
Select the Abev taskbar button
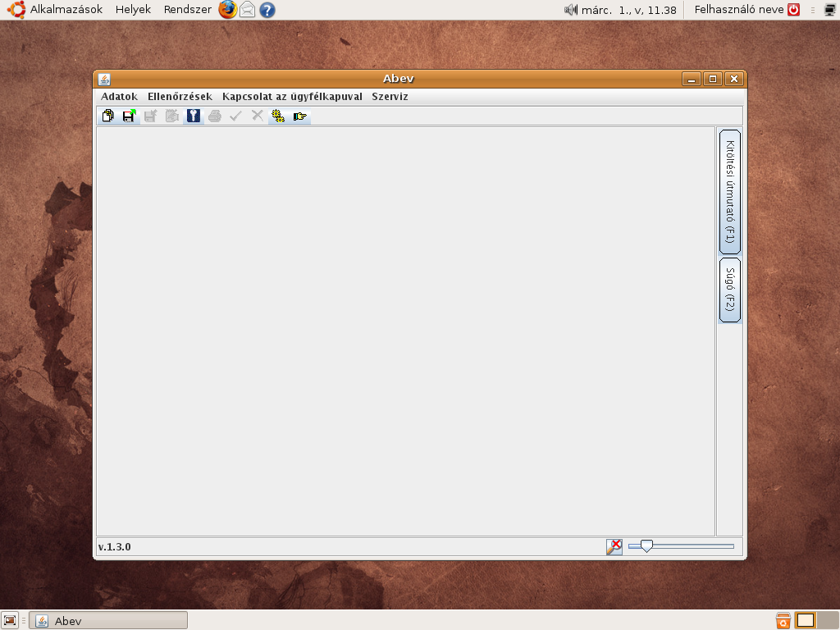pos(108,621)
